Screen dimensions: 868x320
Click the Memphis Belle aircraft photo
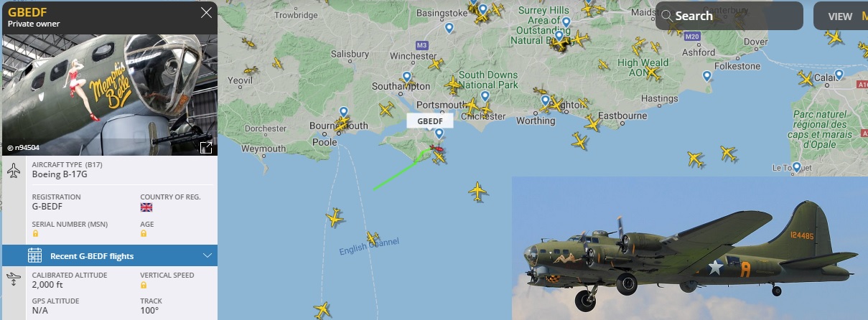click(x=108, y=93)
